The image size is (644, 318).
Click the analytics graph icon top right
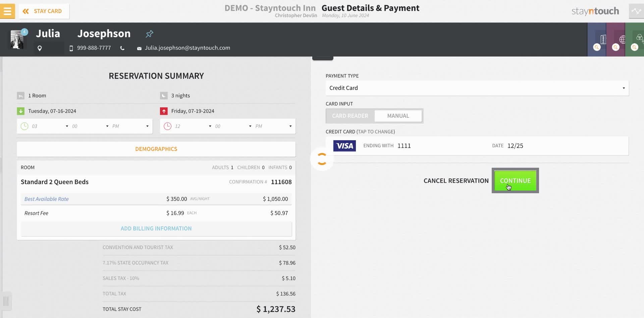click(x=636, y=11)
